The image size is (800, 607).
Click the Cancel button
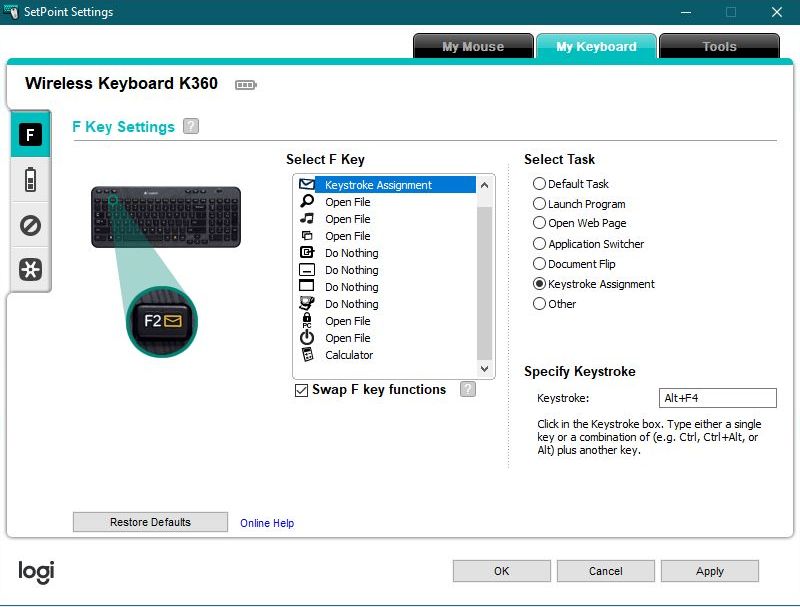click(x=606, y=571)
